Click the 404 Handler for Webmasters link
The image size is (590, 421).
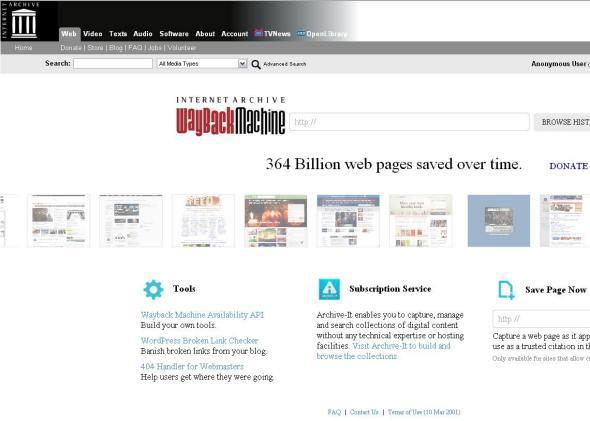[192, 366]
